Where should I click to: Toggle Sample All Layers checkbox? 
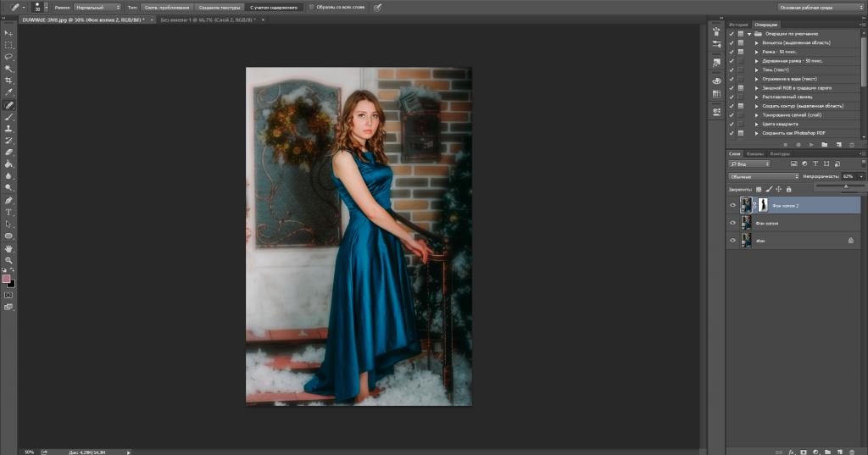[311, 7]
